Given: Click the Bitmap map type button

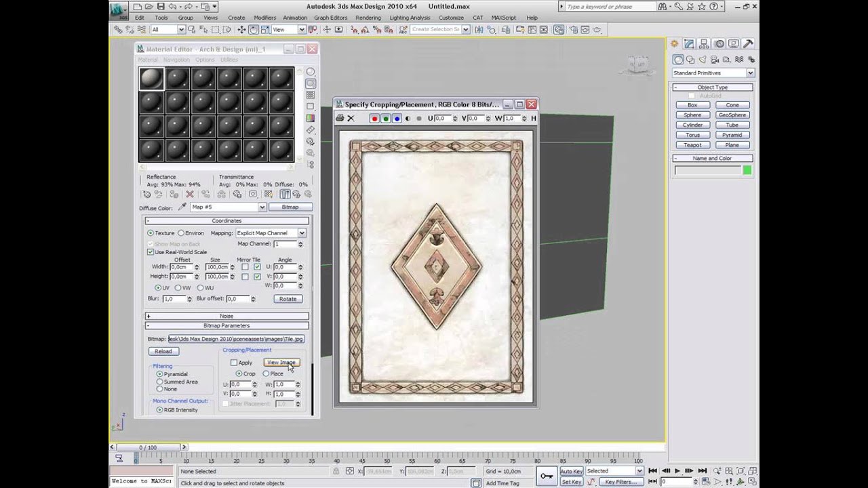Looking at the screenshot, I should point(290,207).
